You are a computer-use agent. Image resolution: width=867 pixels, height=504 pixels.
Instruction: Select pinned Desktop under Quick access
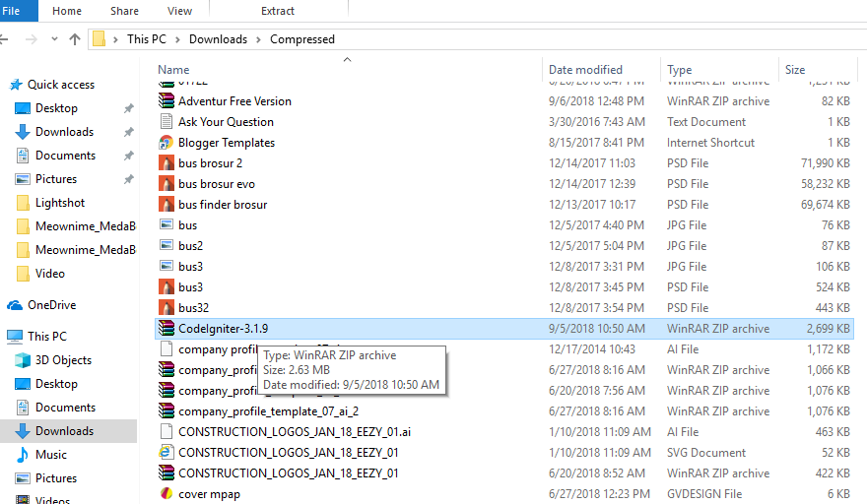(56, 108)
